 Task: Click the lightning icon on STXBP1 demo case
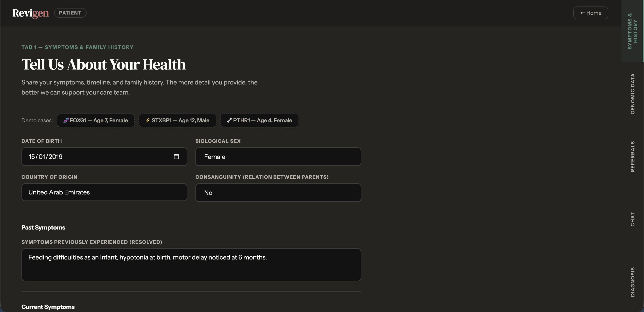[x=148, y=120]
